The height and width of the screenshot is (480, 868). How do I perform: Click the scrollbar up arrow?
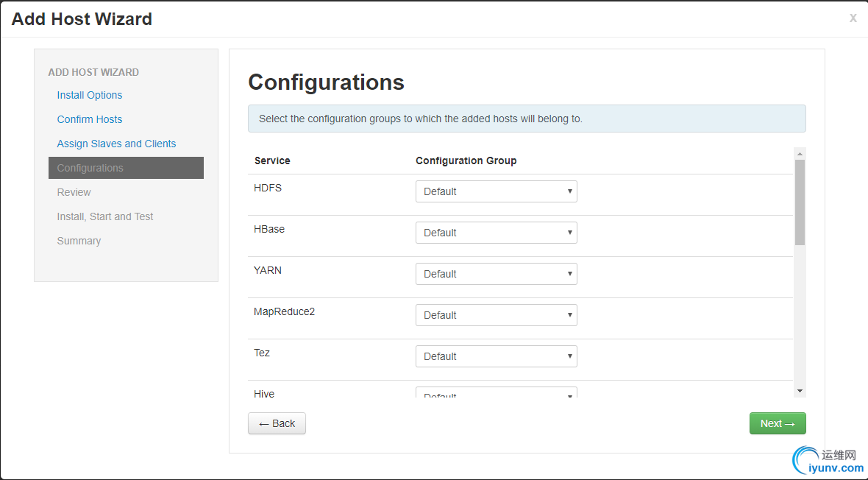pyautogui.click(x=800, y=153)
